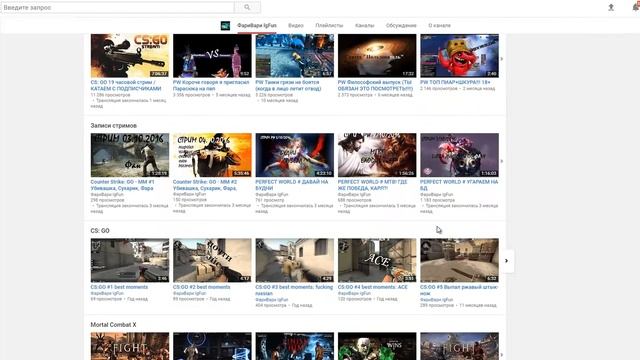
Task: Click ФариВари IgFun under Counter Strike MM #1
Action: (x=107, y=195)
